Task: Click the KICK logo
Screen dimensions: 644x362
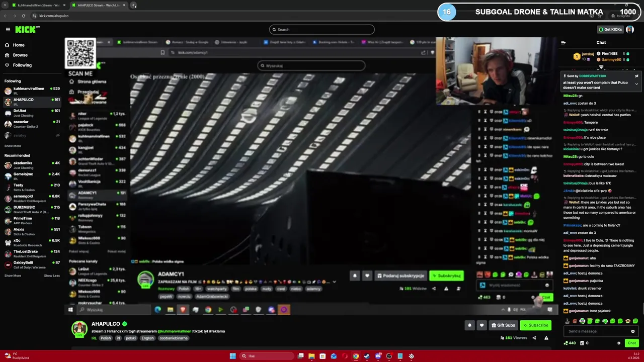Action: coord(26,30)
